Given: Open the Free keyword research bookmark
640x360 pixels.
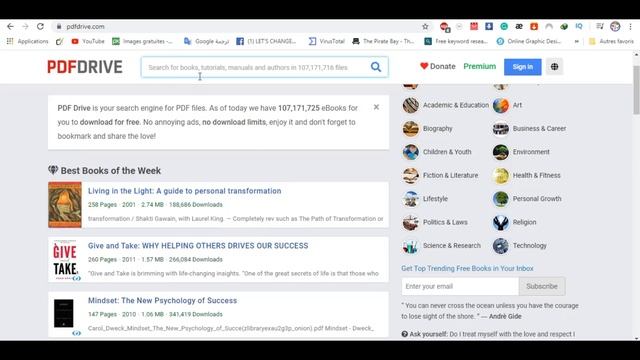Looking at the screenshot, I should [456, 41].
